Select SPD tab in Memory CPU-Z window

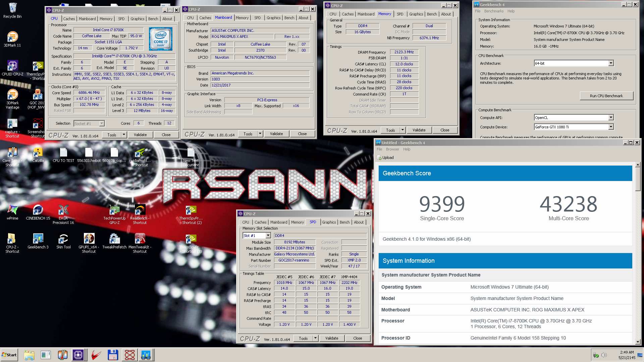(x=400, y=14)
